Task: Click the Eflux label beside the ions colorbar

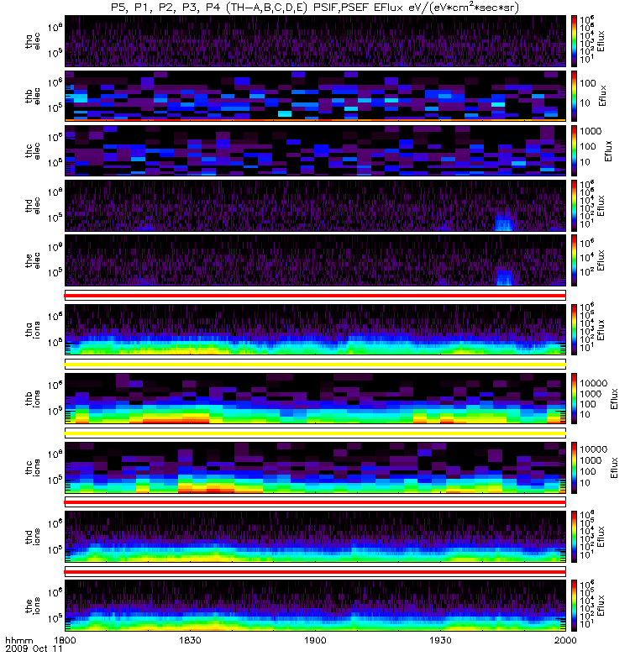Action: click(601, 606)
